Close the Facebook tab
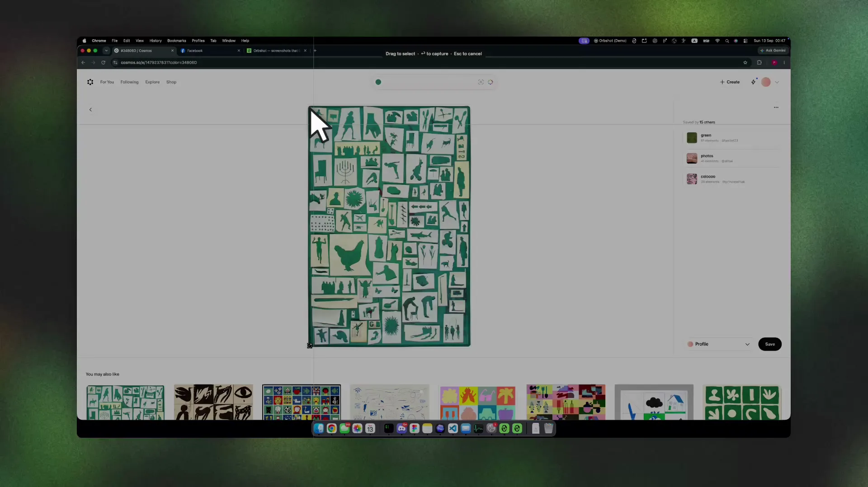868x487 pixels. click(x=239, y=51)
